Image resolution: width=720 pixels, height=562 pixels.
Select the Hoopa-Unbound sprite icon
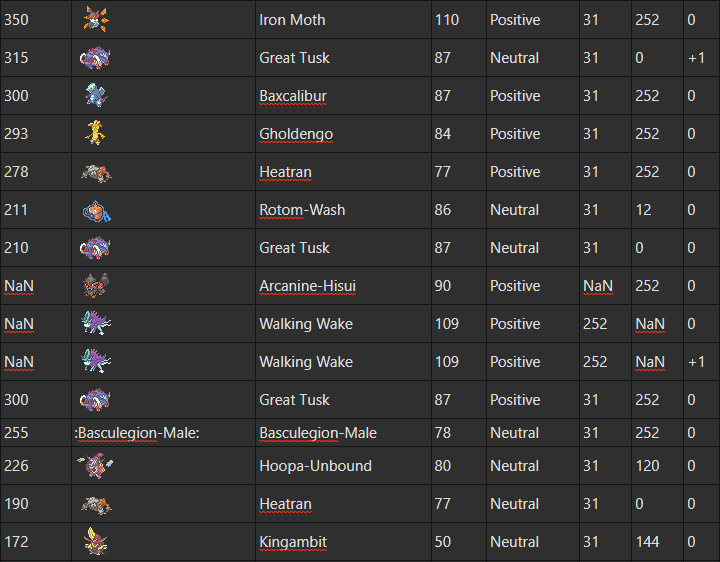click(x=96, y=466)
